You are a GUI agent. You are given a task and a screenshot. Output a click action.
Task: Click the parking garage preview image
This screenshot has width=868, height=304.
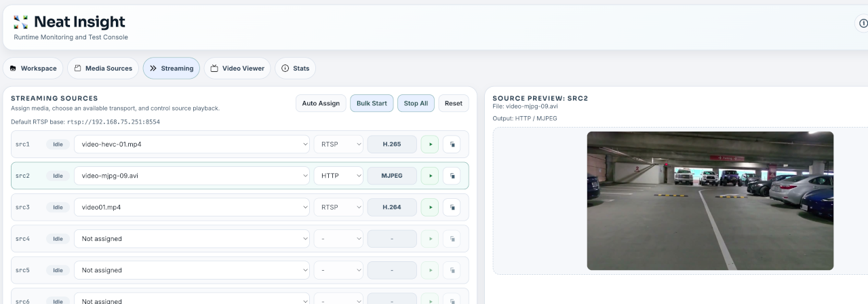tap(710, 201)
